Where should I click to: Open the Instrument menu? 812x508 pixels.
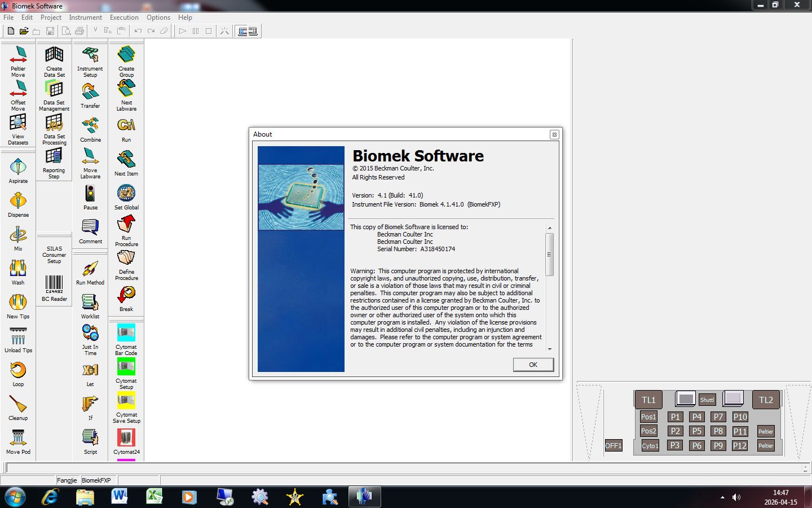click(85, 17)
